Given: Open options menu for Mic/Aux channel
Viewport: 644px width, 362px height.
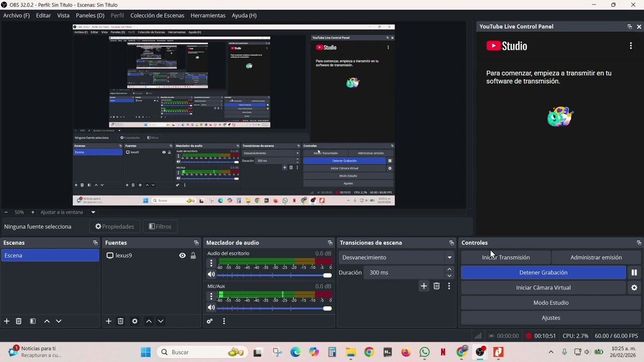Looking at the screenshot, I should tap(211, 296).
